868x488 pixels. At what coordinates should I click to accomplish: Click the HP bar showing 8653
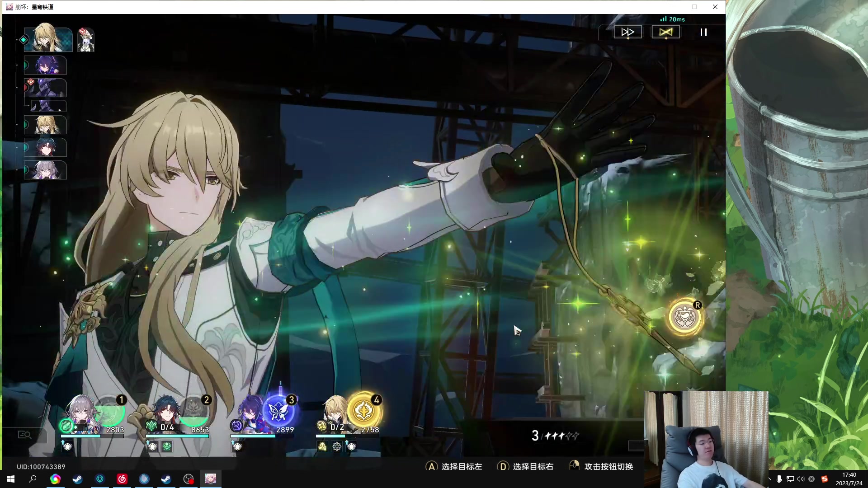click(177, 436)
